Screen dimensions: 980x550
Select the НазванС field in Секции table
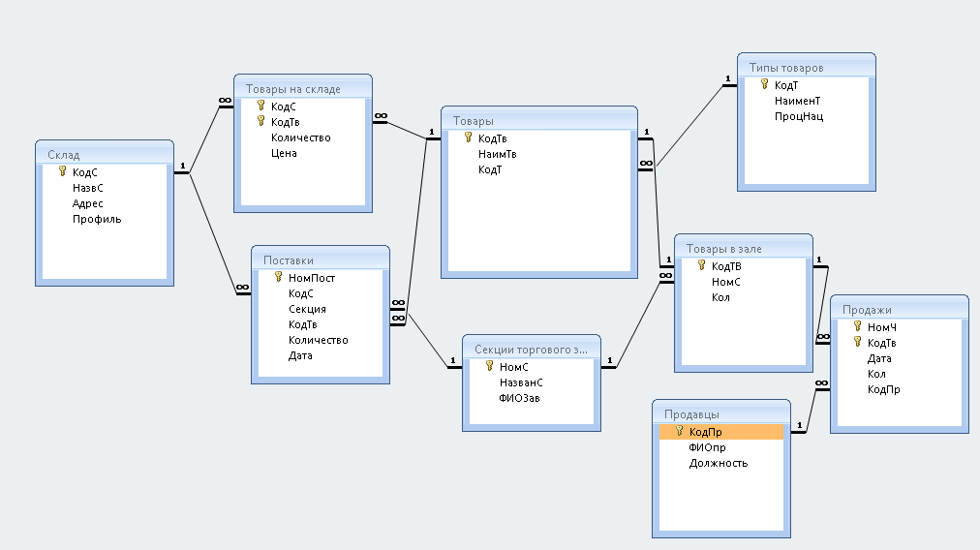click(x=521, y=382)
